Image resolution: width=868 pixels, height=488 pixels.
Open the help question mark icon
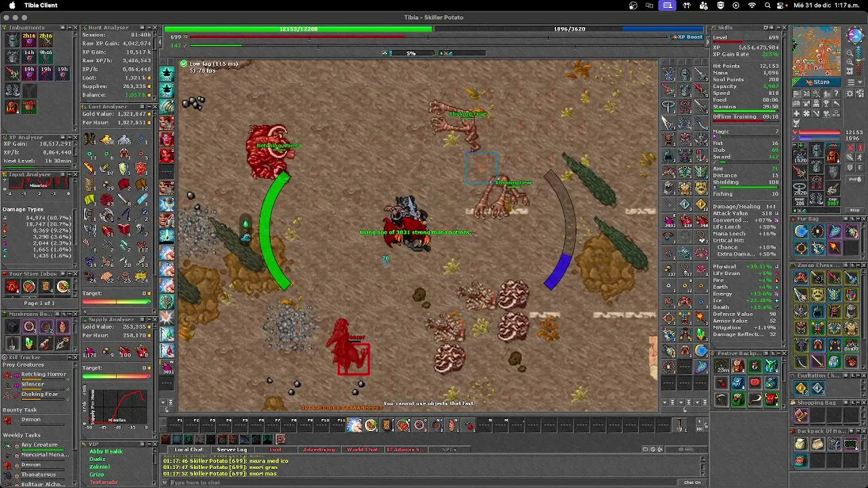(x=836, y=94)
